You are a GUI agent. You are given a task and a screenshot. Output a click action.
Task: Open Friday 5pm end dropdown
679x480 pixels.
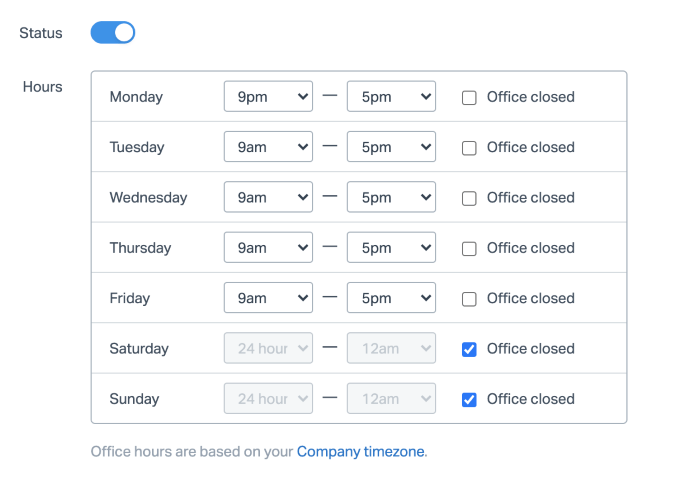point(391,298)
